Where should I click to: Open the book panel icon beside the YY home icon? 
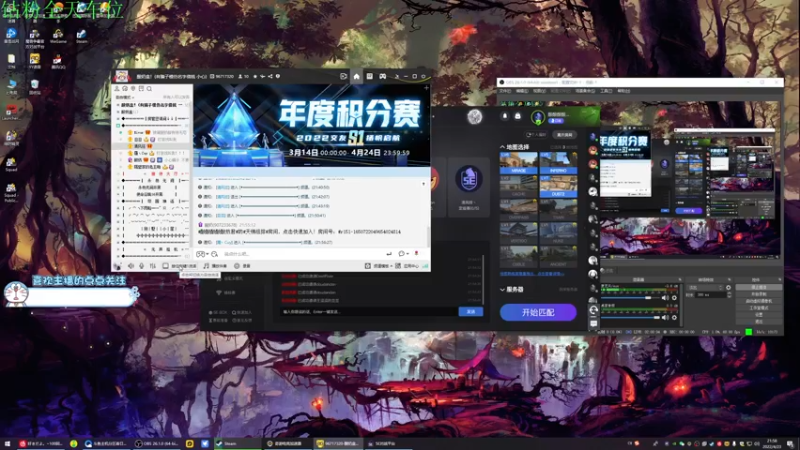369,77
